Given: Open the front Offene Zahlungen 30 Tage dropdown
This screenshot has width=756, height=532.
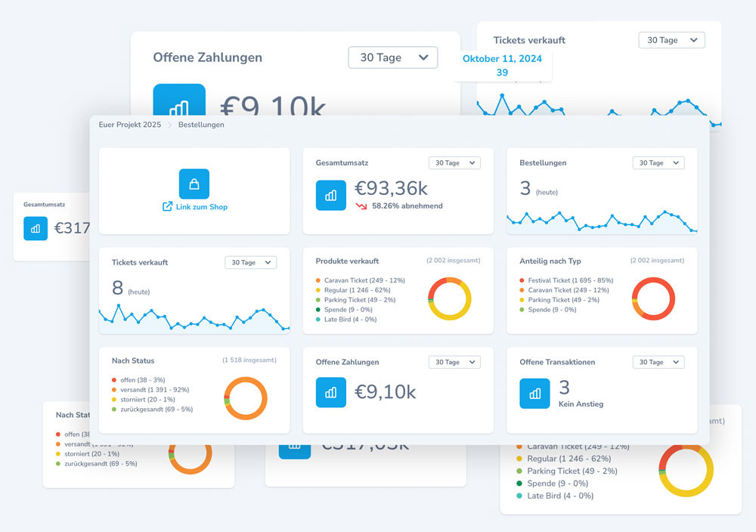Looking at the screenshot, I should [454, 362].
